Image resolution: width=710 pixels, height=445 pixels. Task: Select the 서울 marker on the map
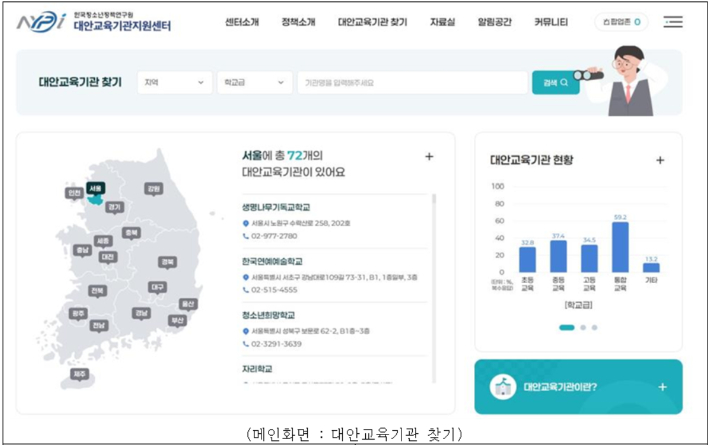96,188
